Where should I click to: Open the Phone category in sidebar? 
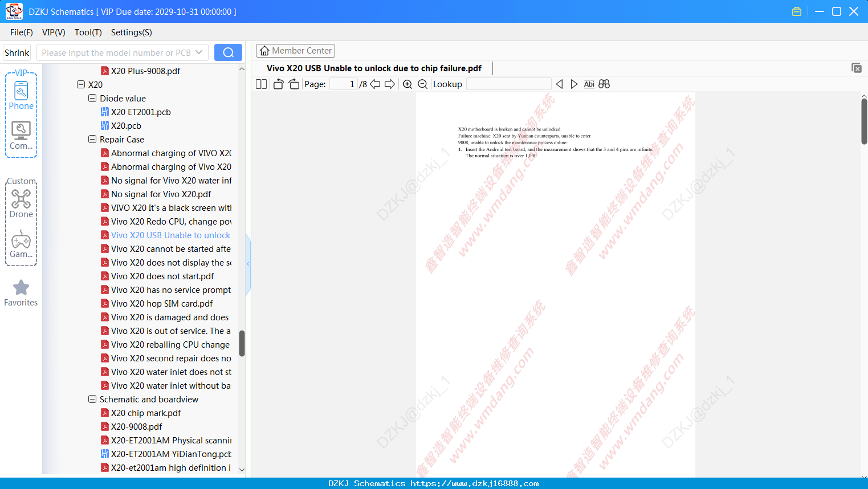[x=21, y=95]
